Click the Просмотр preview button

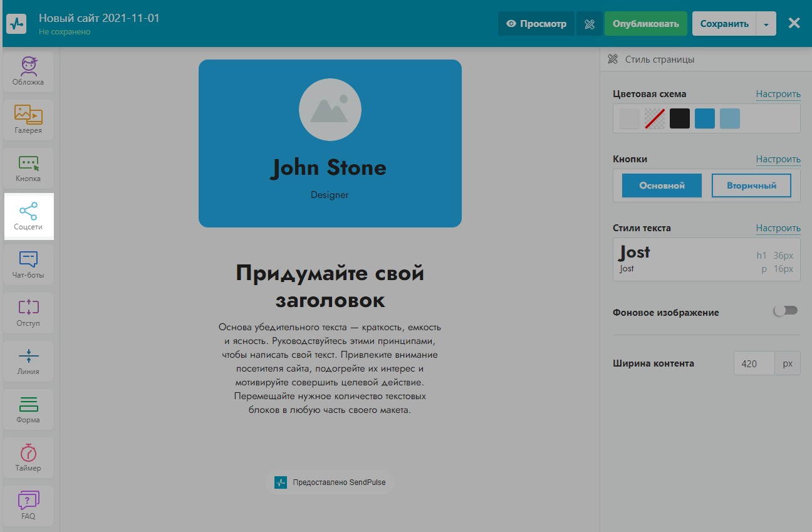coord(536,24)
